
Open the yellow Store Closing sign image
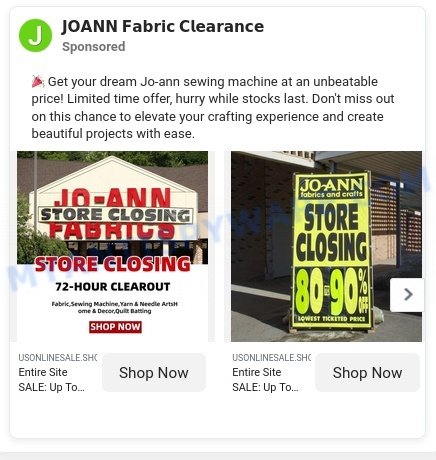[326, 246]
